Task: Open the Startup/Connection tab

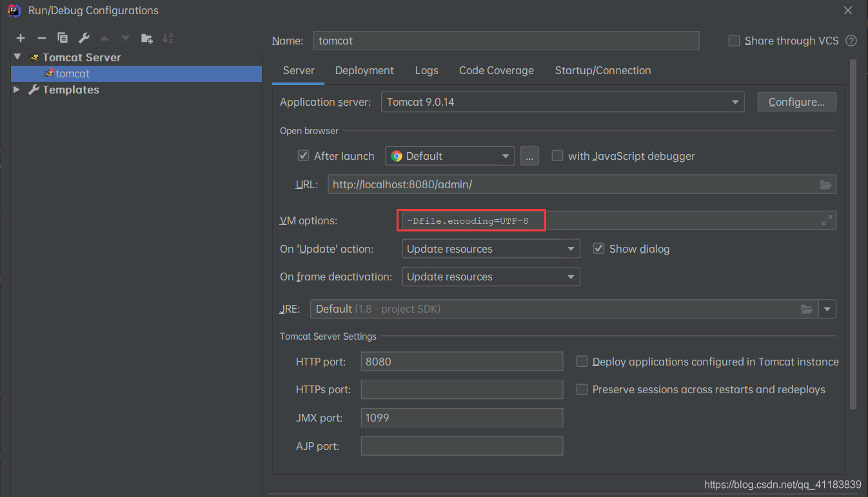Action: pyautogui.click(x=603, y=70)
